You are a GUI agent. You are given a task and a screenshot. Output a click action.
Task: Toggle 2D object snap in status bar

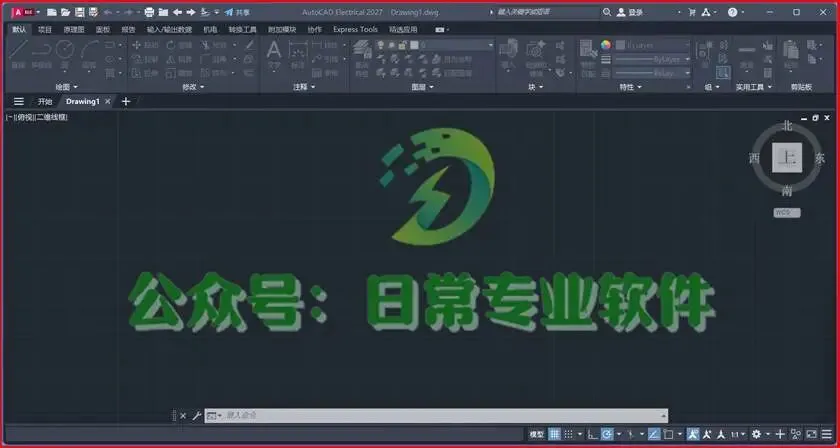pyautogui.click(x=668, y=434)
